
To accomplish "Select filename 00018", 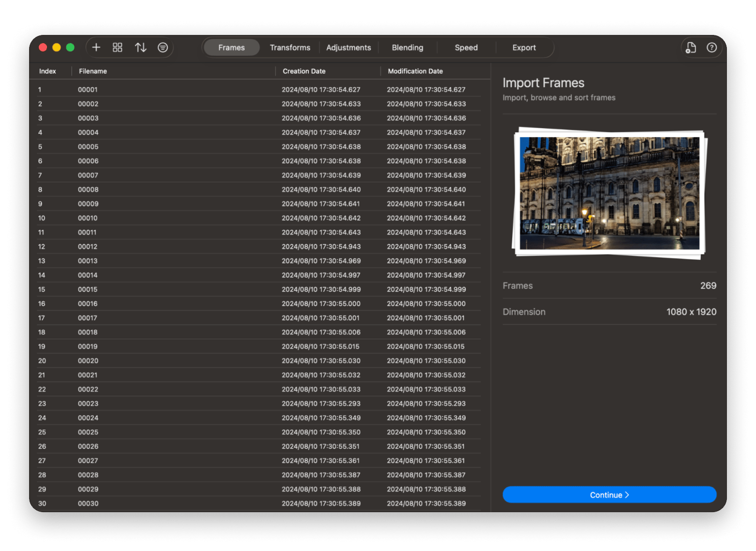I will (88, 332).
